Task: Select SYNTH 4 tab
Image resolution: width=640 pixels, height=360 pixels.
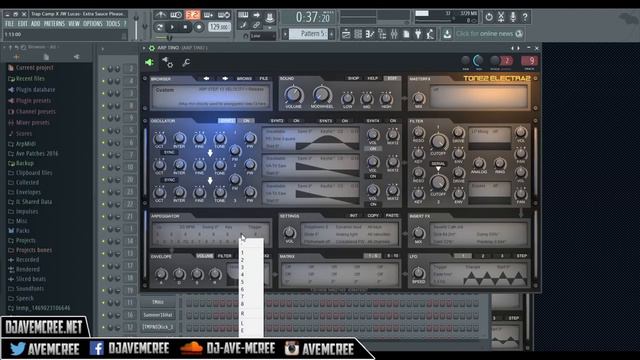Action: (x=373, y=121)
